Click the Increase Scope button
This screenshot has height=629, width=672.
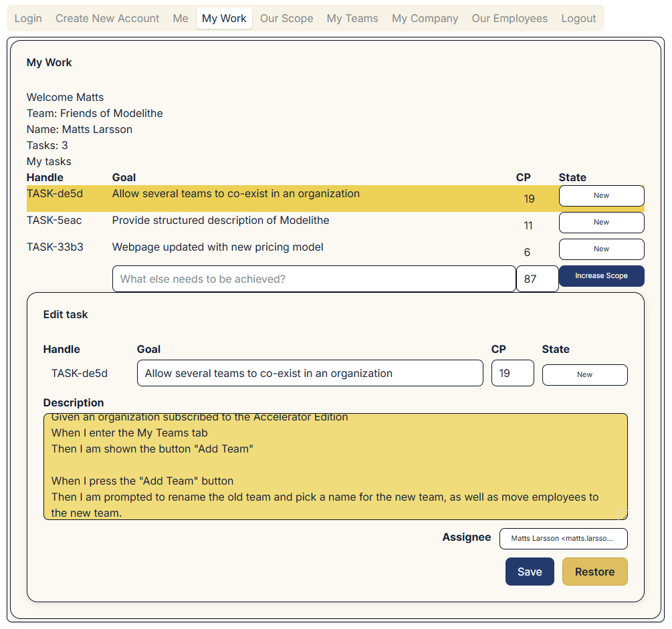coord(601,276)
